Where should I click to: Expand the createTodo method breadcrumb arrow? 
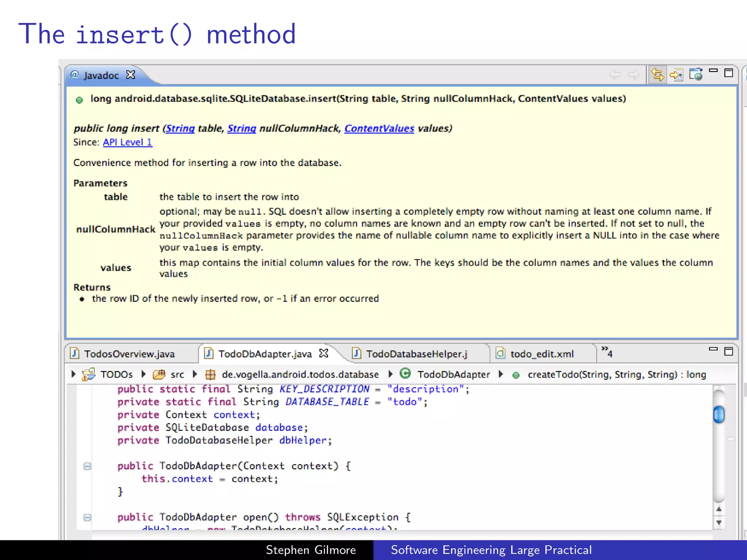(x=501, y=374)
